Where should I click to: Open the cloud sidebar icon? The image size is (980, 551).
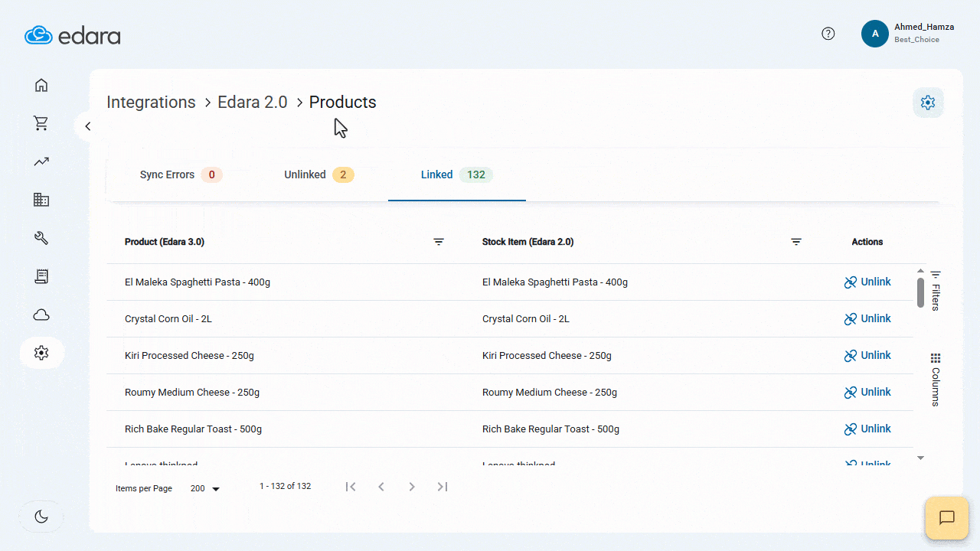41,315
